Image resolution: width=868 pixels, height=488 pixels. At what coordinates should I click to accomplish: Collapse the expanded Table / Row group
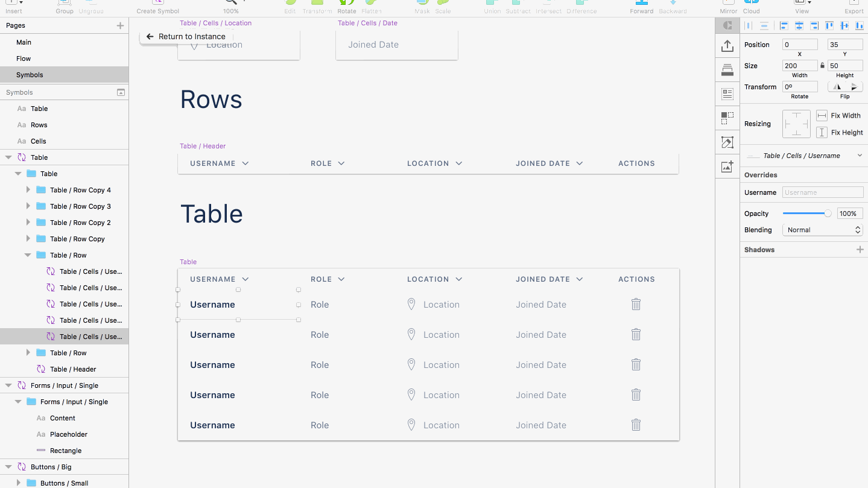pyautogui.click(x=28, y=255)
